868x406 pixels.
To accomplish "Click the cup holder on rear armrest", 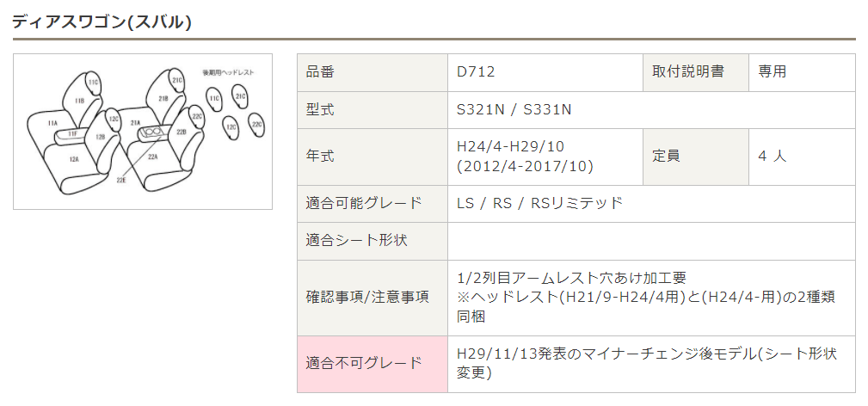I will 155,132.
